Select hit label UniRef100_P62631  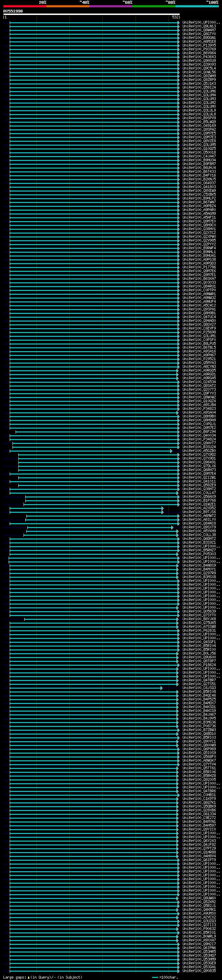199,630
